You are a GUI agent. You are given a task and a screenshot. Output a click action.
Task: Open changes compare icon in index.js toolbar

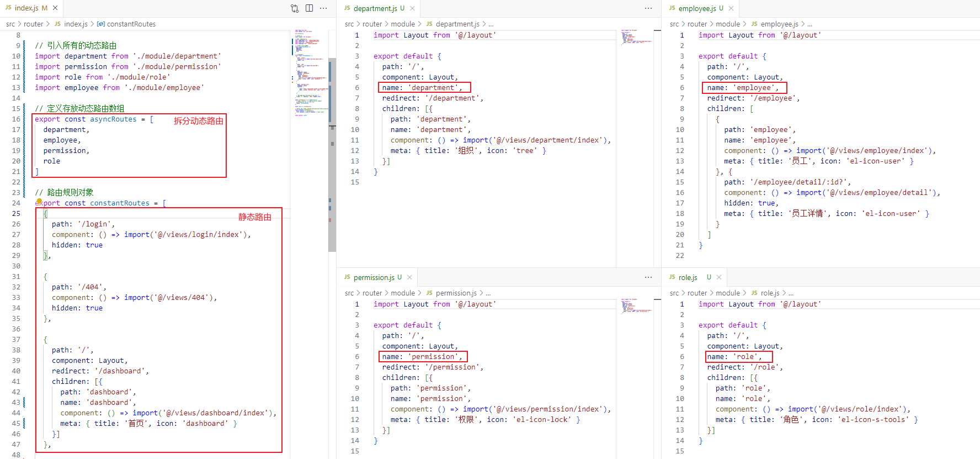coord(295,8)
